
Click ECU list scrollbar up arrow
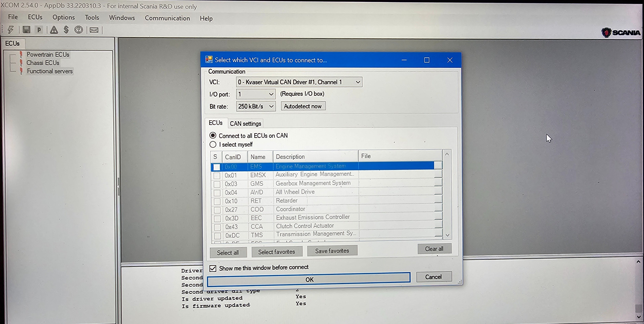click(x=447, y=154)
